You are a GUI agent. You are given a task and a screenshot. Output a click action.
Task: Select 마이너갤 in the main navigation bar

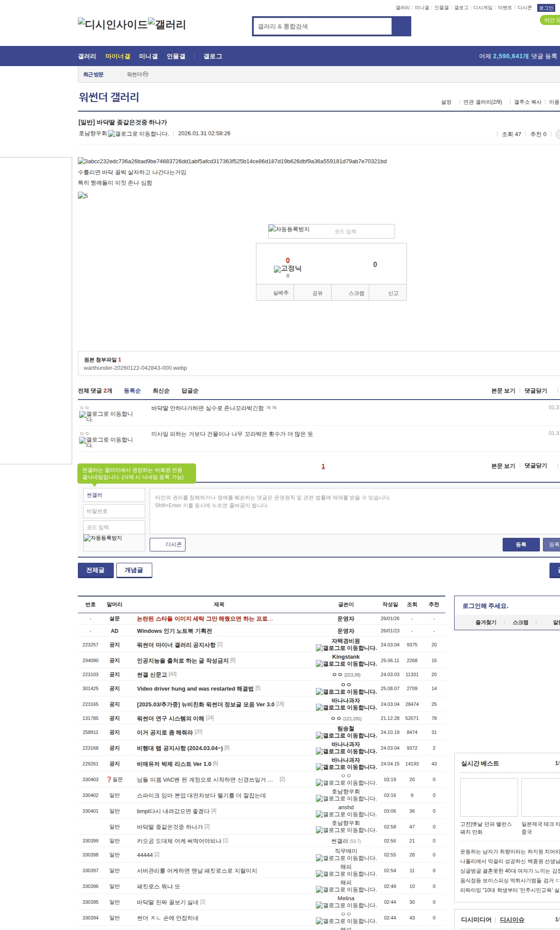tap(118, 56)
